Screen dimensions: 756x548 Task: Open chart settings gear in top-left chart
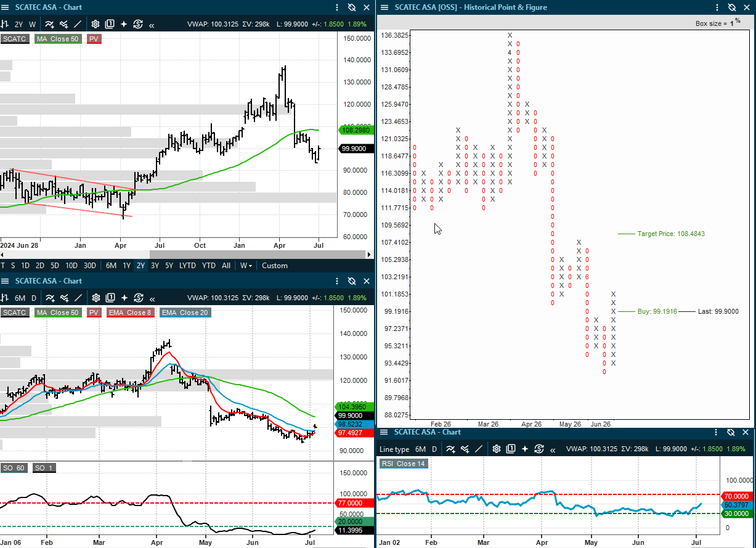tap(96, 24)
